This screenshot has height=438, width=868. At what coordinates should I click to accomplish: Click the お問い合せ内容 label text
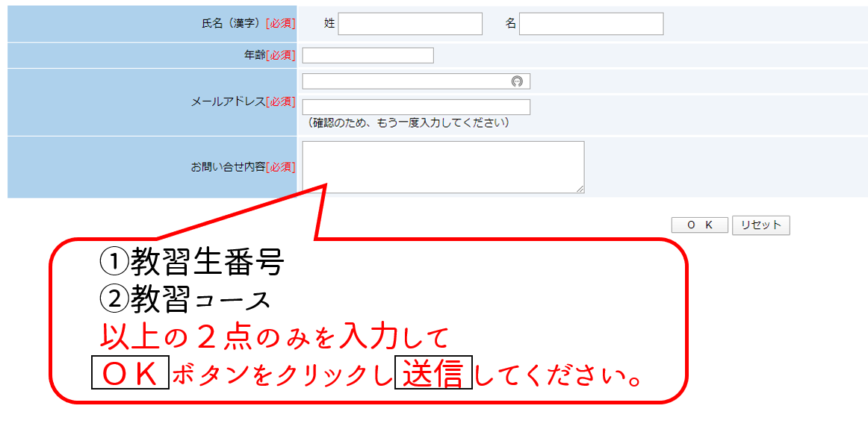(228, 167)
